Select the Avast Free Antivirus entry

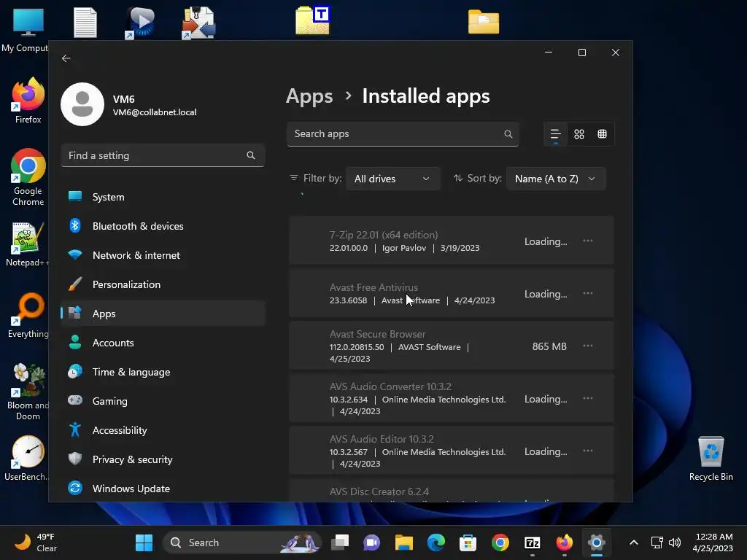[451, 293]
